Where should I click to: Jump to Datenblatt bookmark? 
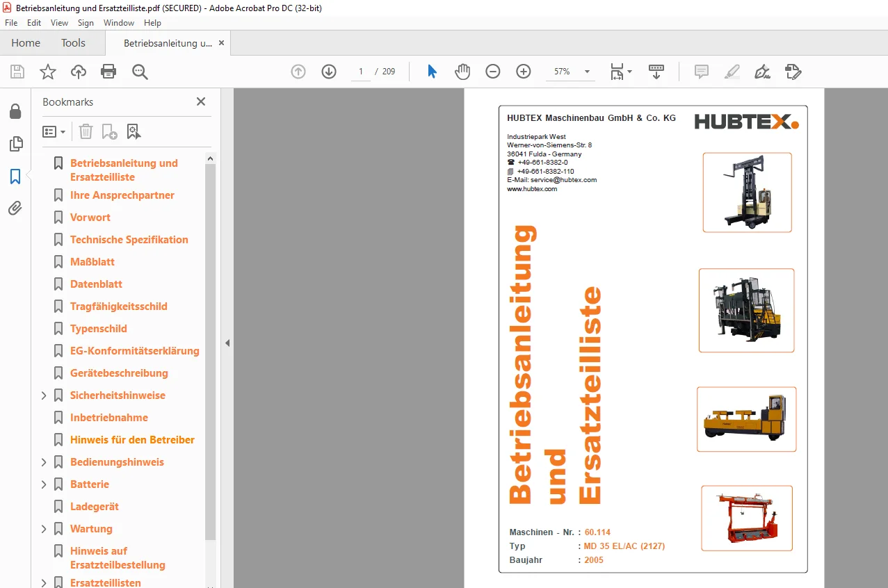pyautogui.click(x=96, y=284)
